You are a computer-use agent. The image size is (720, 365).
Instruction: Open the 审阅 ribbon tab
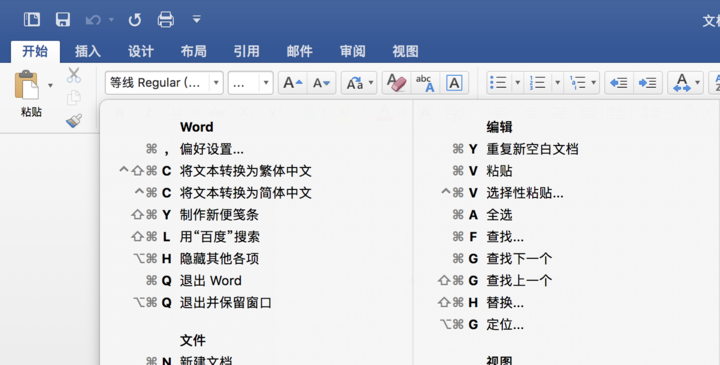(x=352, y=51)
